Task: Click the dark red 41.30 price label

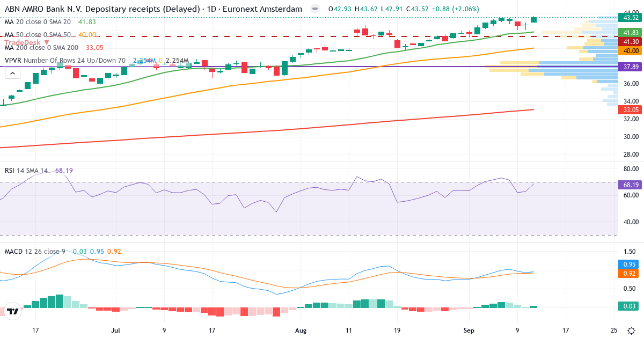Action: click(x=630, y=41)
